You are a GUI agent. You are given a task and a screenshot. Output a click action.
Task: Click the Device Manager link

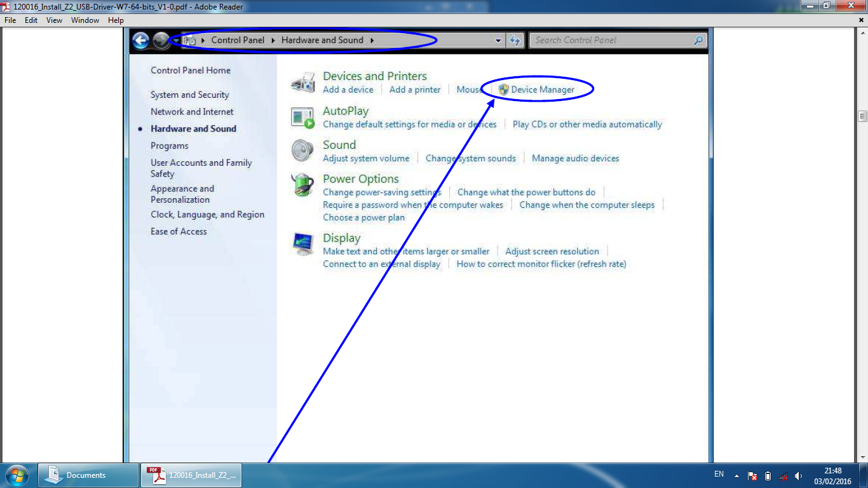[x=543, y=90]
